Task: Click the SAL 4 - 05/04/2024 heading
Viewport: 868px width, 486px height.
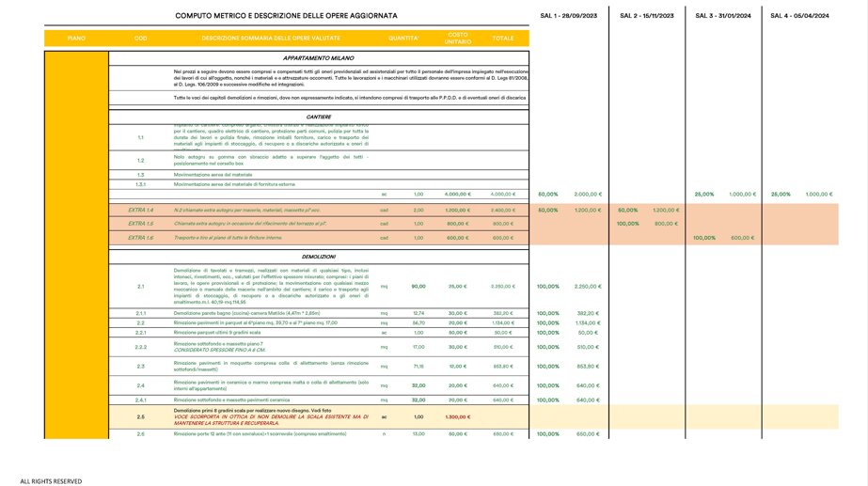Action: point(800,16)
